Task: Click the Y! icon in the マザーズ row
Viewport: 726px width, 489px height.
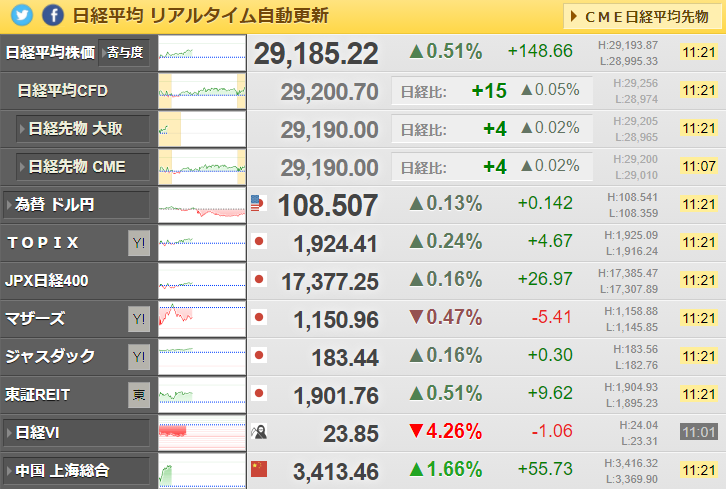Action: click(x=139, y=319)
